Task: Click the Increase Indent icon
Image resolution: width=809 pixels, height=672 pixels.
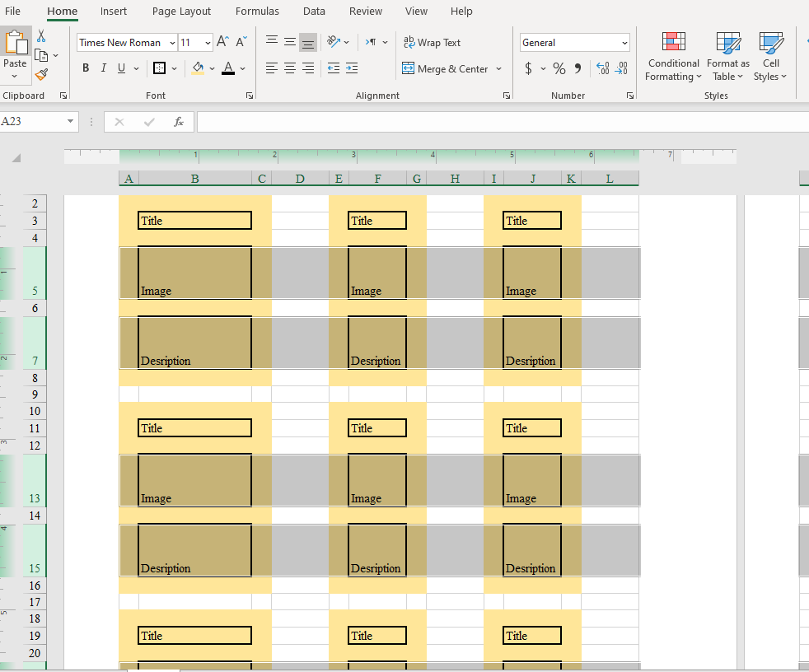Action: click(352, 68)
